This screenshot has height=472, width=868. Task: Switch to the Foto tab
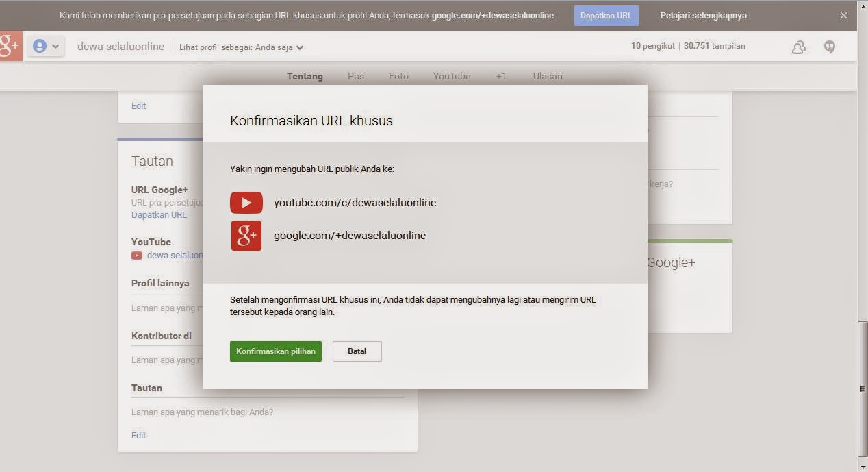pos(398,76)
